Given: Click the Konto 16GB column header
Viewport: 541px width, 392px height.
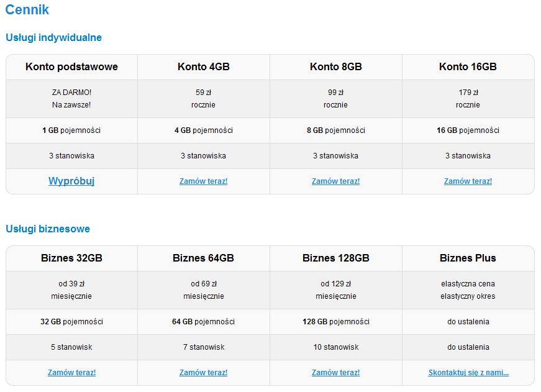Looking at the screenshot, I should point(468,66).
